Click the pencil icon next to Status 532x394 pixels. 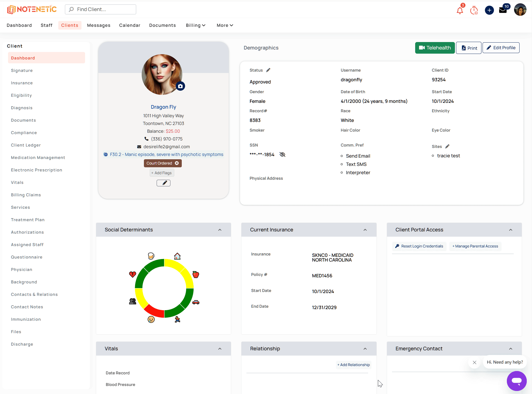[x=268, y=70]
